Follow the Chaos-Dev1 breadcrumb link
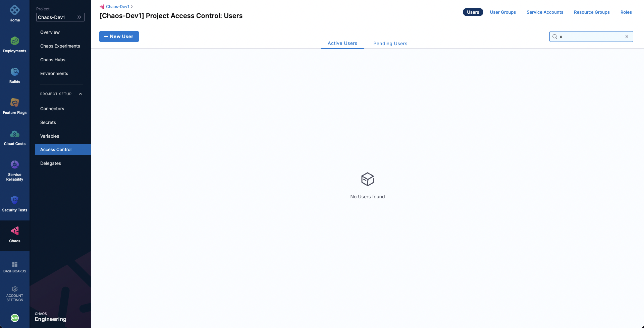Screen dimensions: 644x328 coord(117,7)
